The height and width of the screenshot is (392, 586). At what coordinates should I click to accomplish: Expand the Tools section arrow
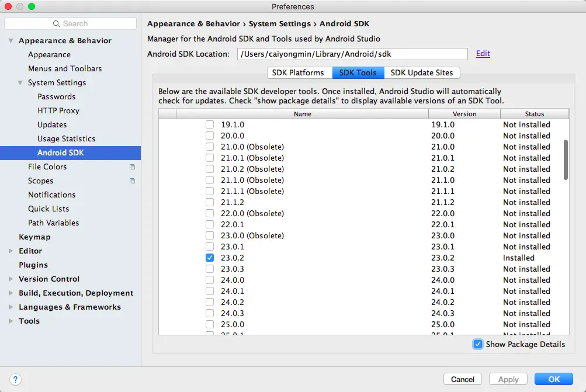pyautogui.click(x=11, y=321)
